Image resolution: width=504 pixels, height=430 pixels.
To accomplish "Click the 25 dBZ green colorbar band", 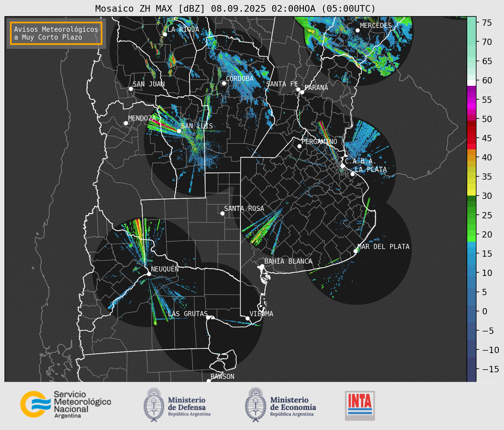I will click(x=471, y=215).
